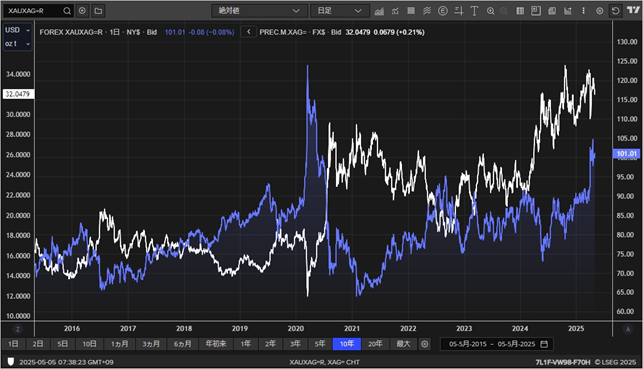
Task: Click the 2020 label on time axis
Action: [x=296, y=329]
